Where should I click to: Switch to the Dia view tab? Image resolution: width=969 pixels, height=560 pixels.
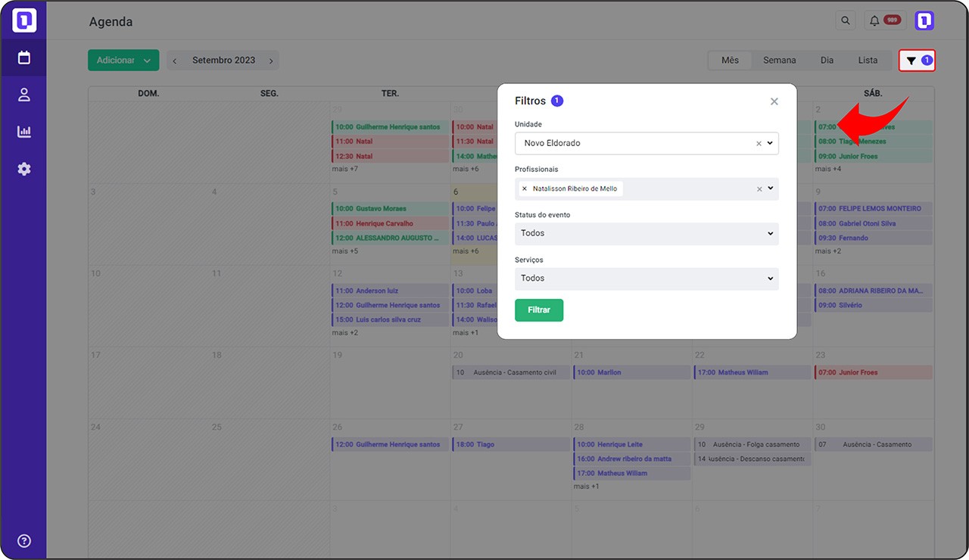(827, 61)
